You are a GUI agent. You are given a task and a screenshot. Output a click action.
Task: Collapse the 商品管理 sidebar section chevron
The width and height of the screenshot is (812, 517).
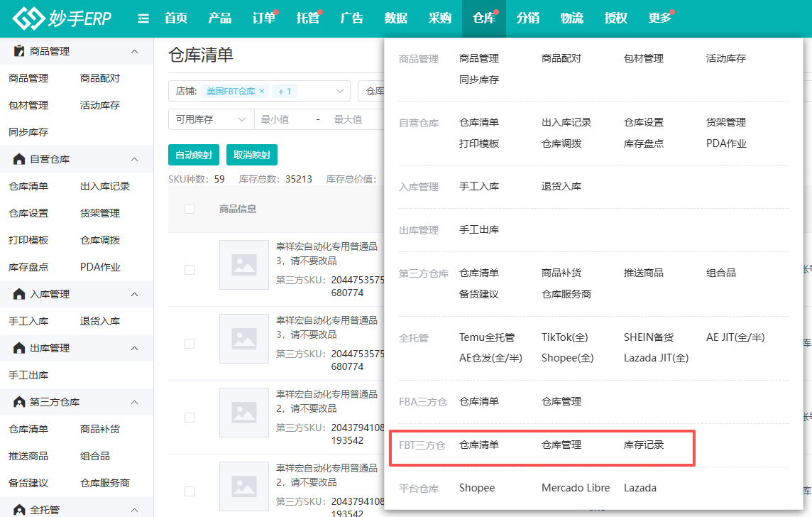135,51
